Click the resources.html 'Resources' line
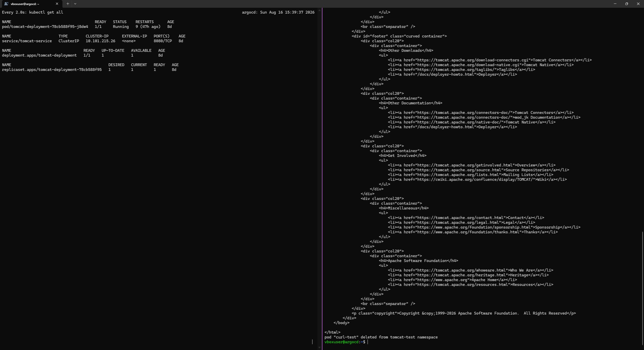The width and height of the screenshot is (644, 350). coord(470,285)
